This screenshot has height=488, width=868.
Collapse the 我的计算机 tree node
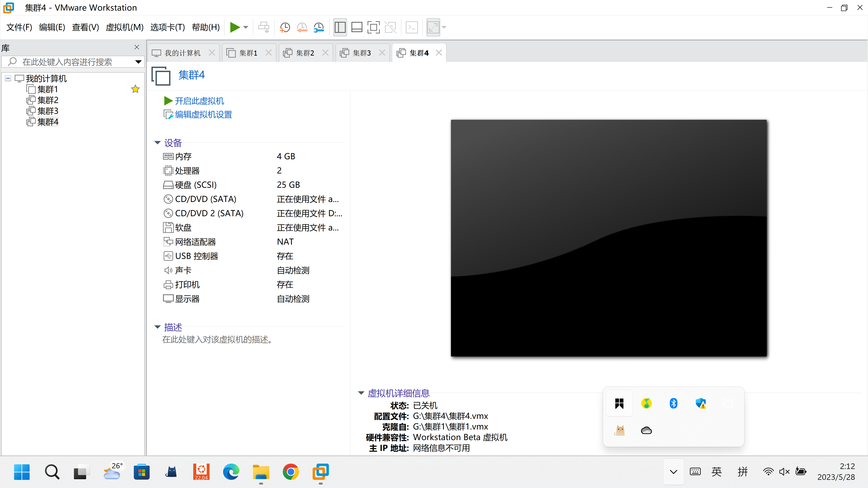pyautogui.click(x=8, y=78)
